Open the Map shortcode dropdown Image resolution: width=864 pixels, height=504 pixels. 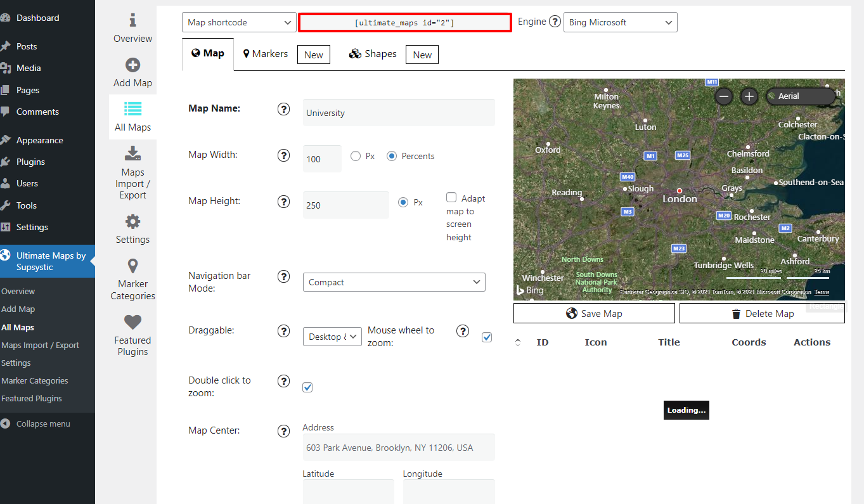coord(239,22)
